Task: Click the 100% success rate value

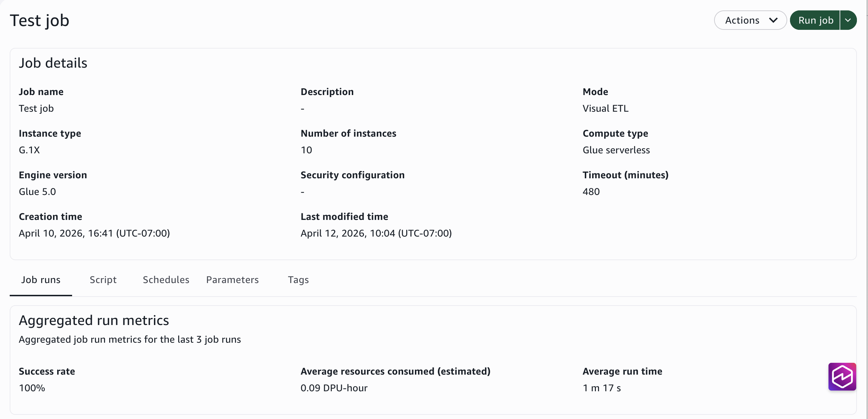Action: pos(32,388)
